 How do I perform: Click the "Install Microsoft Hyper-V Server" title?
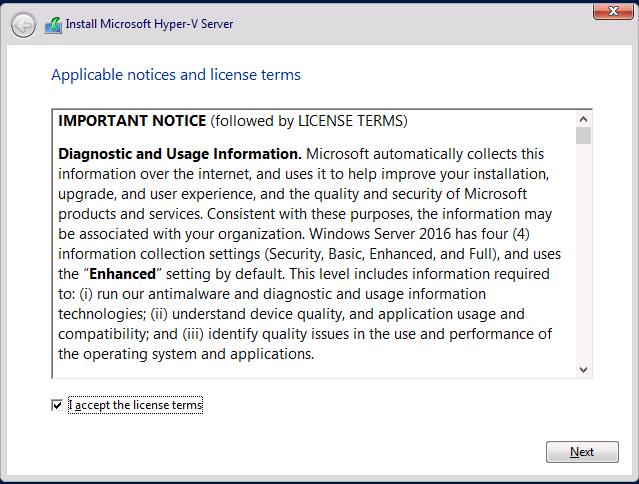click(x=149, y=24)
